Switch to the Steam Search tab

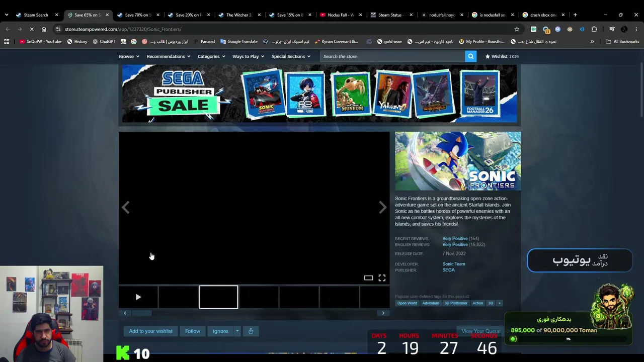pos(37,15)
